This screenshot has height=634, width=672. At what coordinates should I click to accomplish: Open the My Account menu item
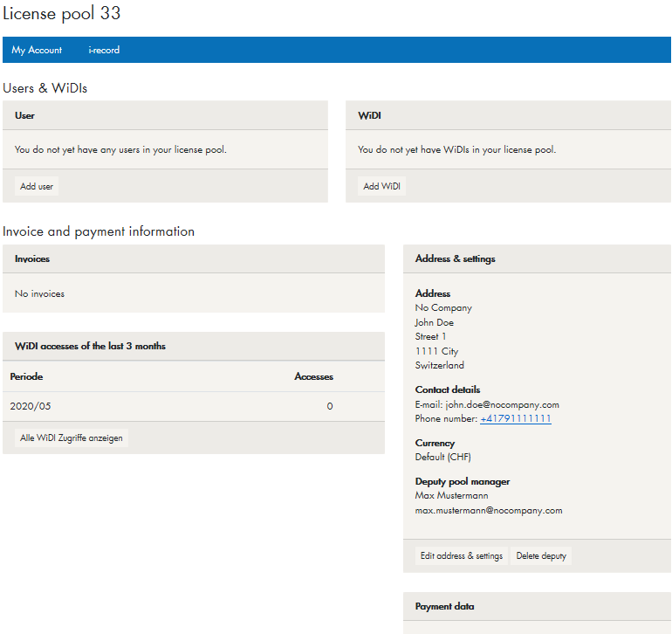click(37, 51)
